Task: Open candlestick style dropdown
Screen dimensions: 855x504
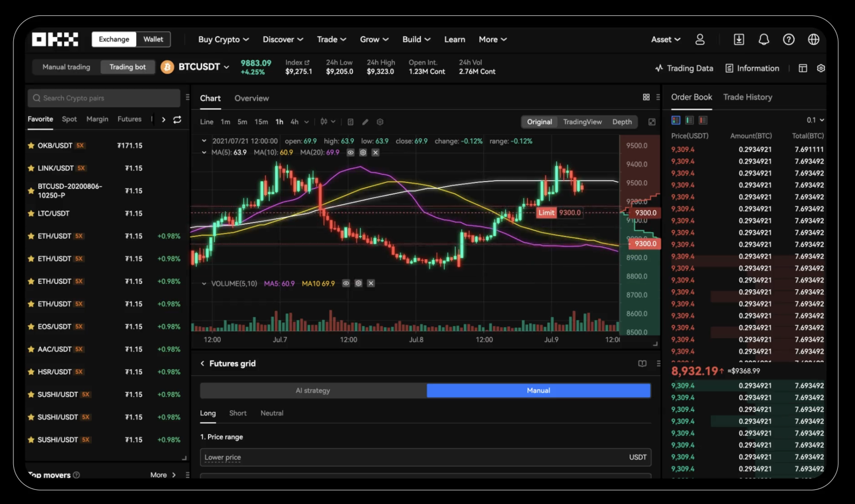Action: [x=328, y=122]
